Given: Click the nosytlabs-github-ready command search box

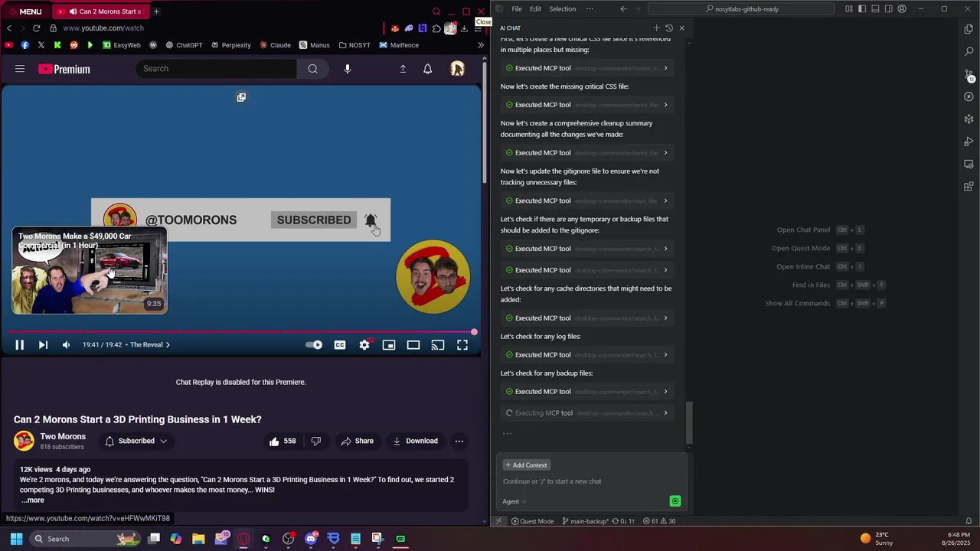Looking at the screenshot, I should pos(741,9).
